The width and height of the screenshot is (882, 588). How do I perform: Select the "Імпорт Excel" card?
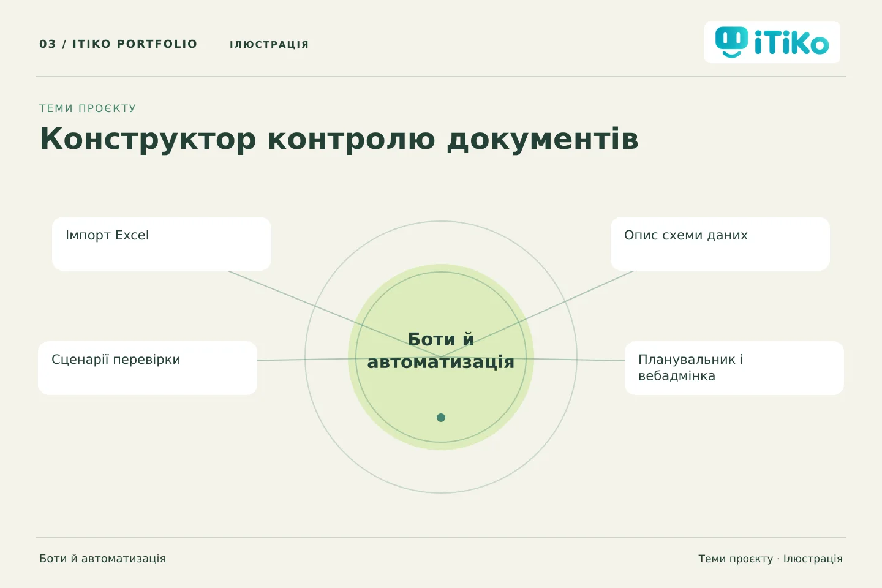[162, 244]
